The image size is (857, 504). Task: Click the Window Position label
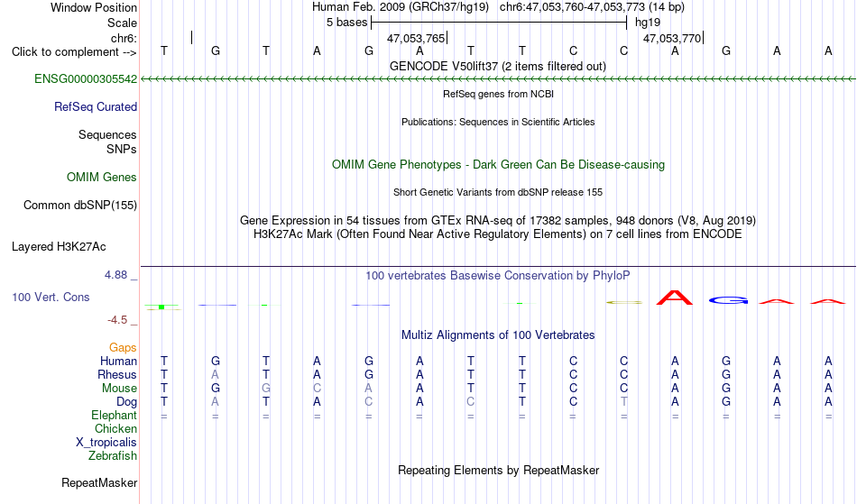[94, 7]
